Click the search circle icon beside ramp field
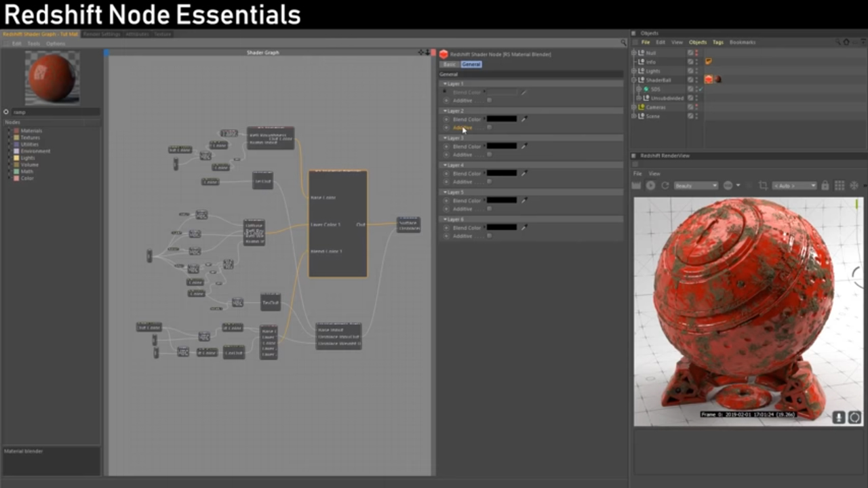Screen dimensions: 868x488 6,112
